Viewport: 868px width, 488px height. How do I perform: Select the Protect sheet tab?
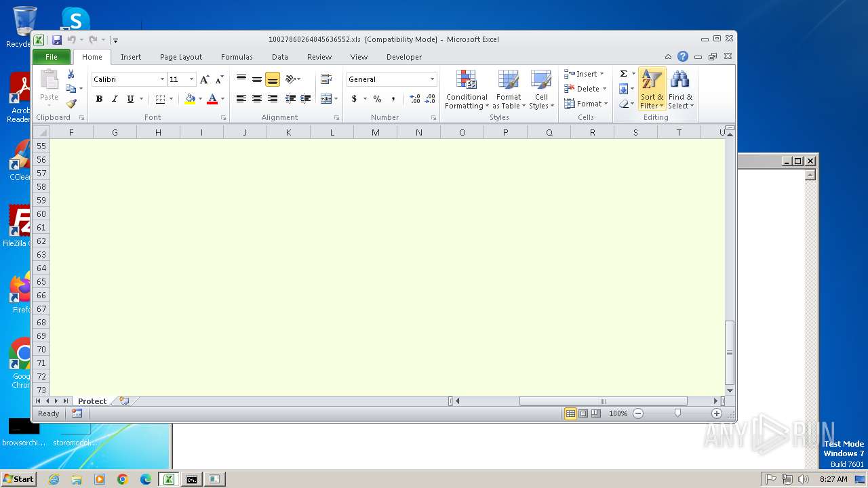92,401
